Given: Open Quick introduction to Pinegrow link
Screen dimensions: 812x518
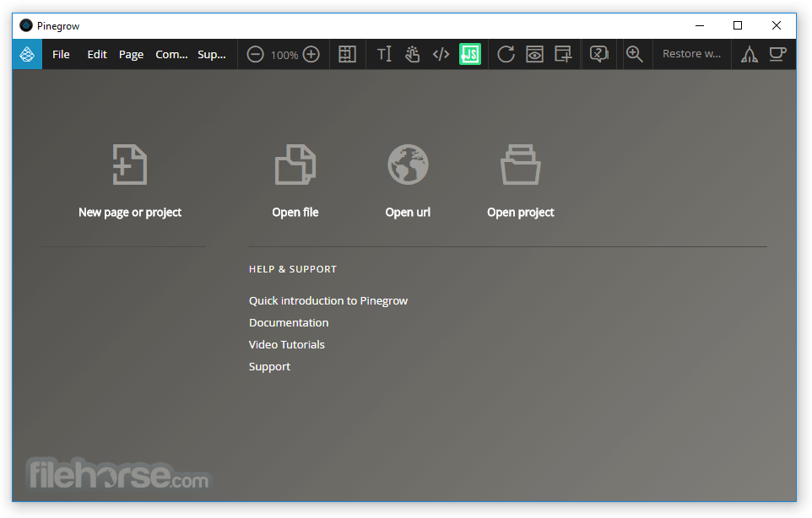Looking at the screenshot, I should tap(328, 300).
